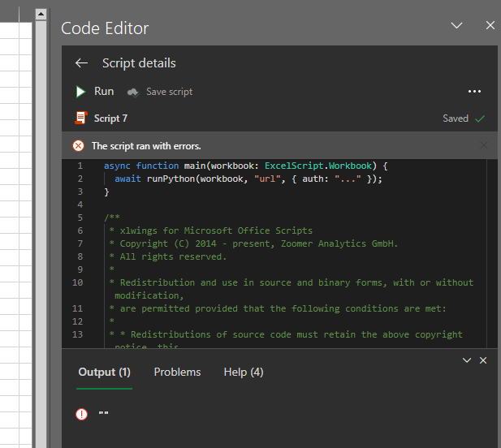Click 'All rights reserved.' comment line
This screenshot has height=448, width=501.
click(x=173, y=256)
